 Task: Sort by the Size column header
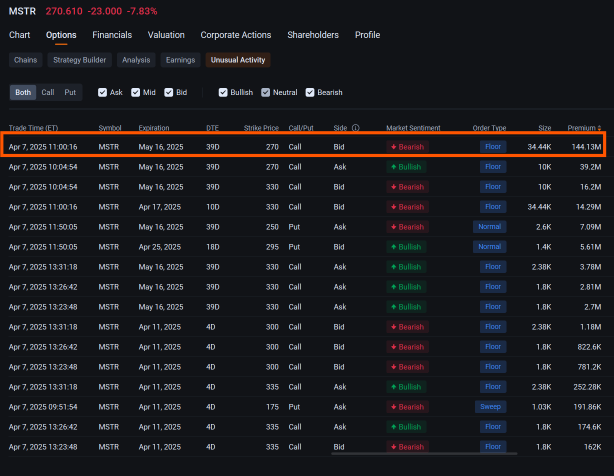(x=545, y=128)
